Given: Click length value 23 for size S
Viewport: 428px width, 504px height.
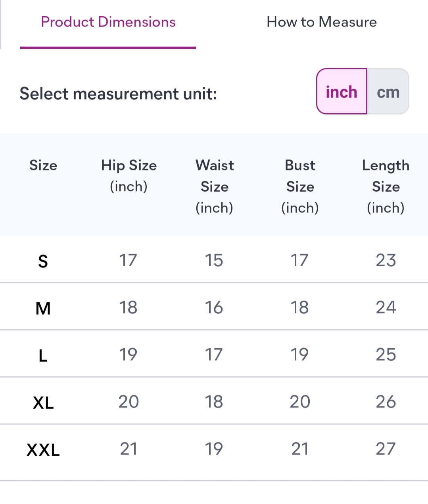Looking at the screenshot, I should pyautogui.click(x=386, y=260).
